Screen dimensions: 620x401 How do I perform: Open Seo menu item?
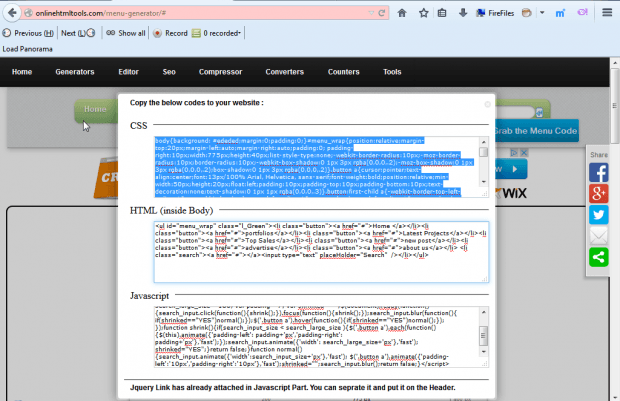point(169,72)
